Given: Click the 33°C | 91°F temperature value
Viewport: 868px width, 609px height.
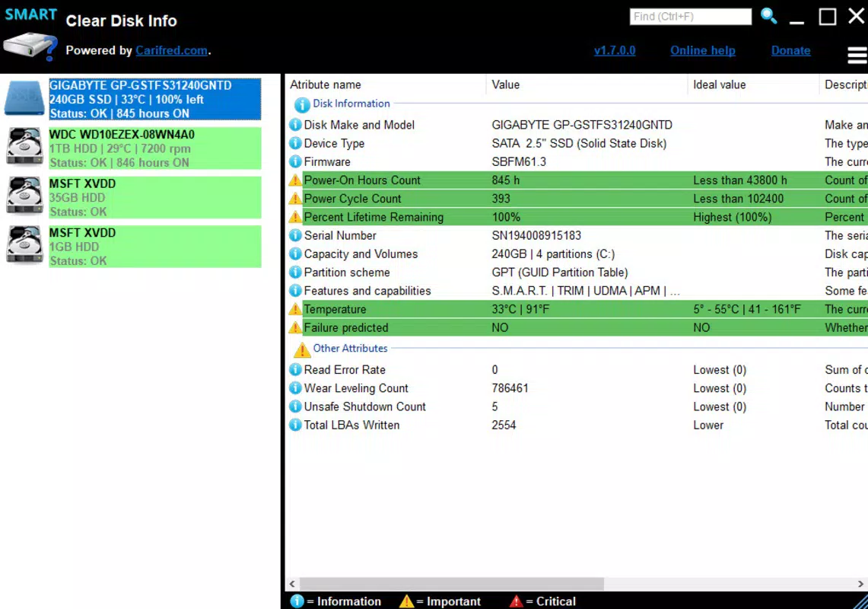Looking at the screenshot, I should pos(520,309).
